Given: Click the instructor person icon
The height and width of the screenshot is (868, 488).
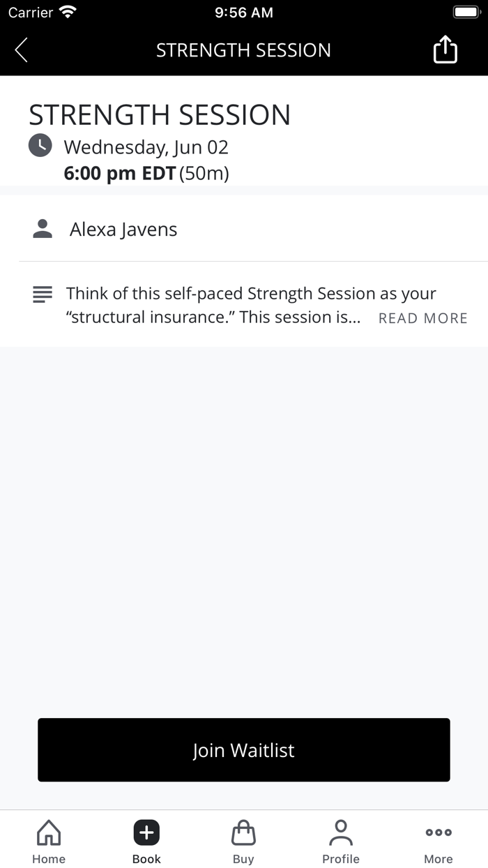Looking at the screenshot, I should click(x=43, y=229).
